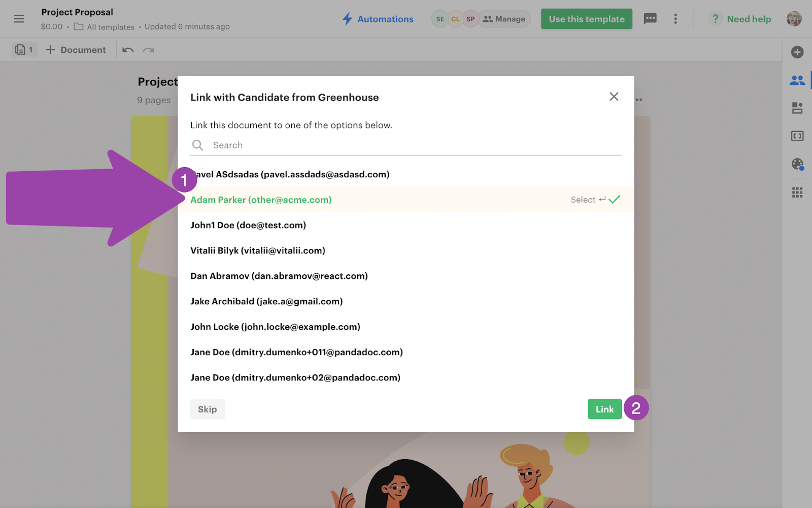Viewport: 812px width, 508px height.
Task: Select candidate John Locke
Action: pos(406,327)
